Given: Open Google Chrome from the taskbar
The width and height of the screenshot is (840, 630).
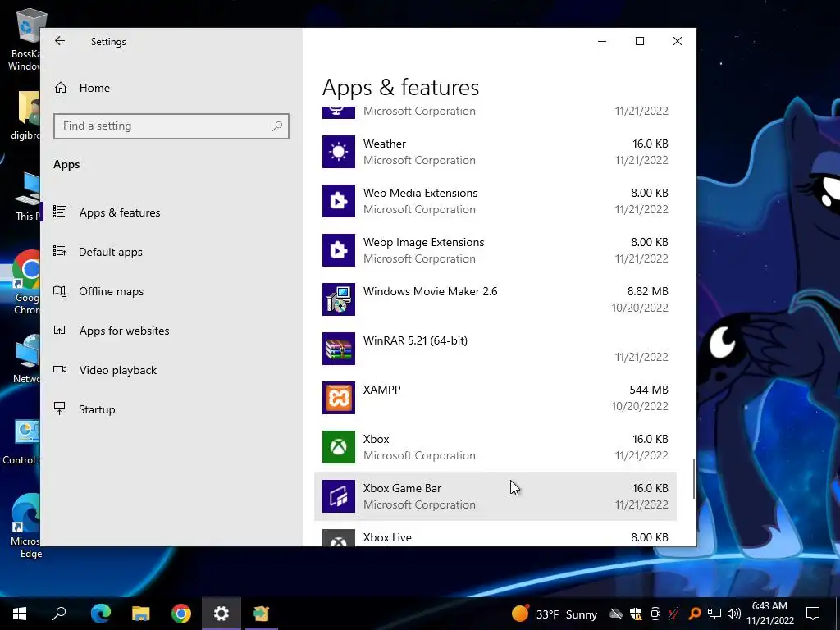Looking at the screenshot, I should [181, 614].
